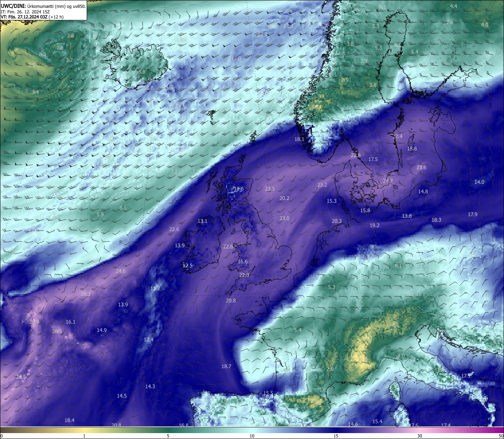Click the 3.1 value on the map
The height and width of the screenshot is (439, 504).
[35, 92]
